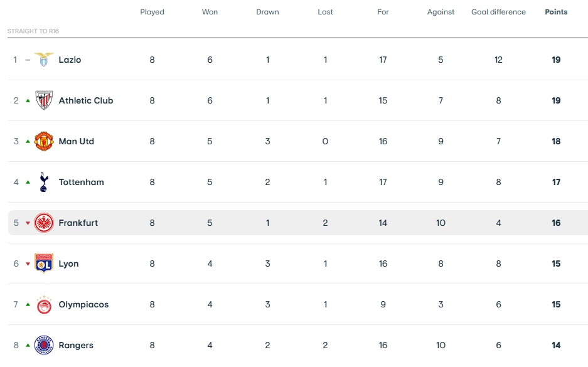Sort table by Points column header
The height and width of the screenshot is (367, 588).
[556, 12]
